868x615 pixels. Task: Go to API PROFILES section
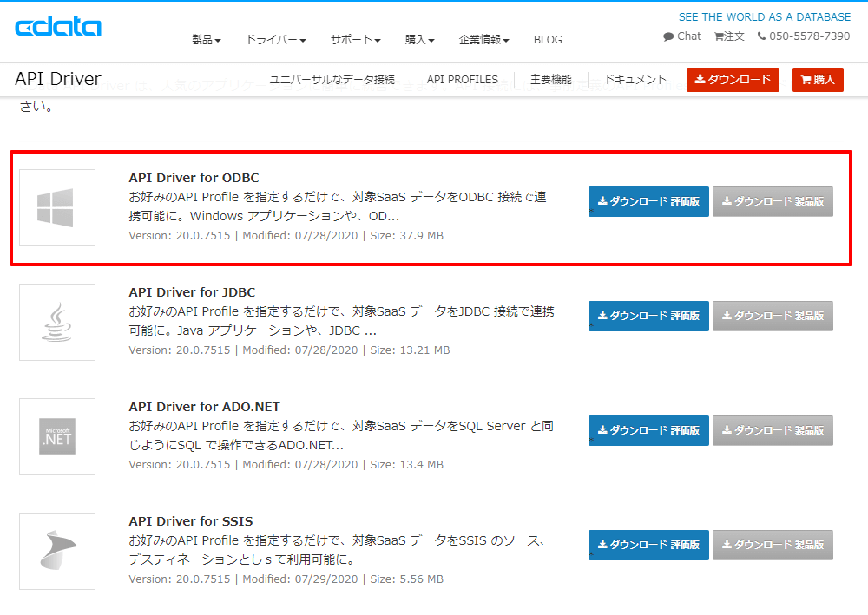[463, 80]
